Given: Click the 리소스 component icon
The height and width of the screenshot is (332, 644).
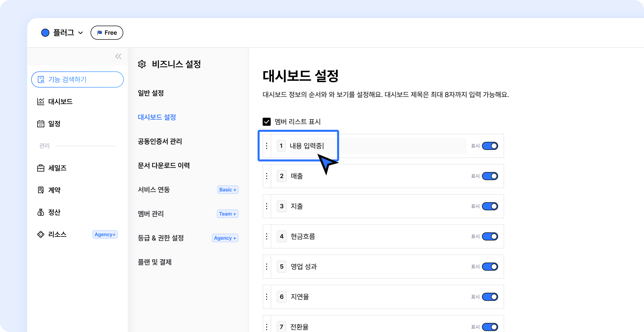Looking at the screenshot, I should (x=41, y=234).
